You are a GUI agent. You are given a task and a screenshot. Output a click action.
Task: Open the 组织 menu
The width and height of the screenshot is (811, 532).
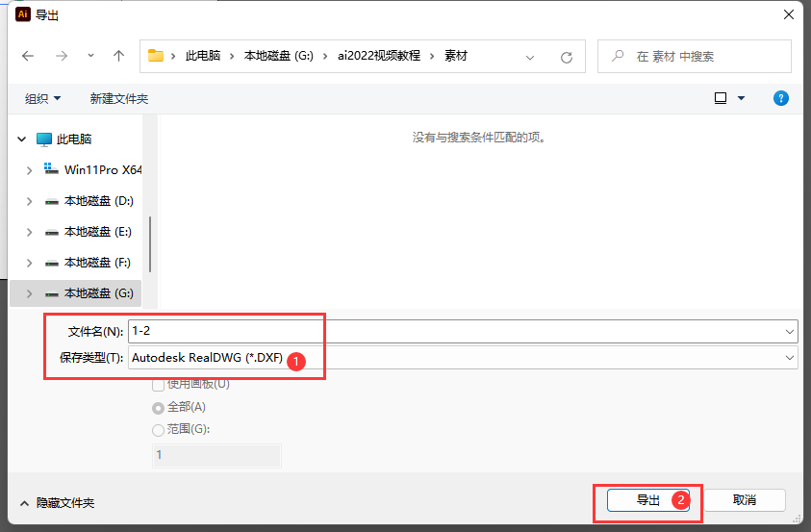click(x=42, y=98)
